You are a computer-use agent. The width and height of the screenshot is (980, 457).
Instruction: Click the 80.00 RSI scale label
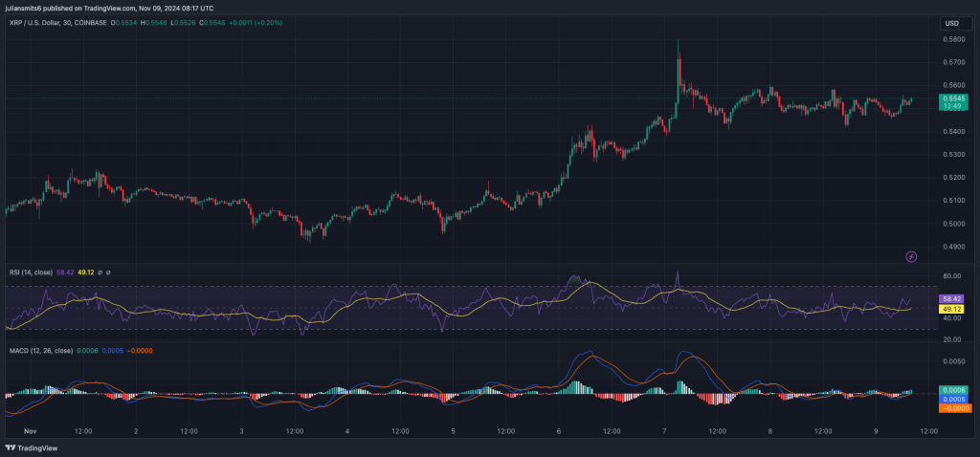pos(952,276)
